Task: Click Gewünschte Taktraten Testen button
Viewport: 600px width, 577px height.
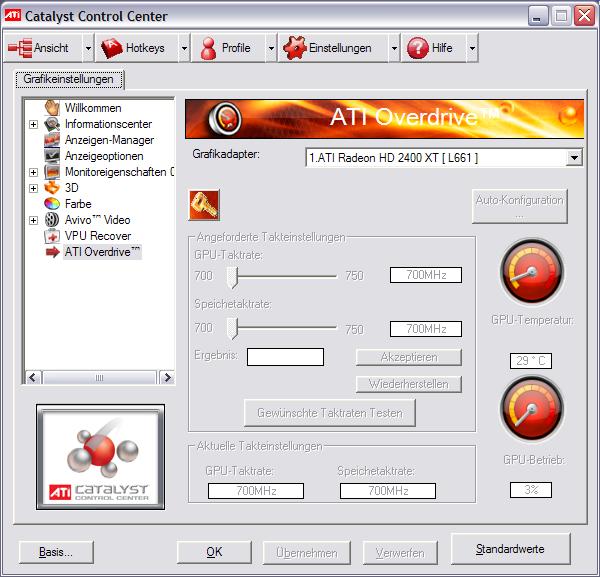Action: click(x=330, y=413)
